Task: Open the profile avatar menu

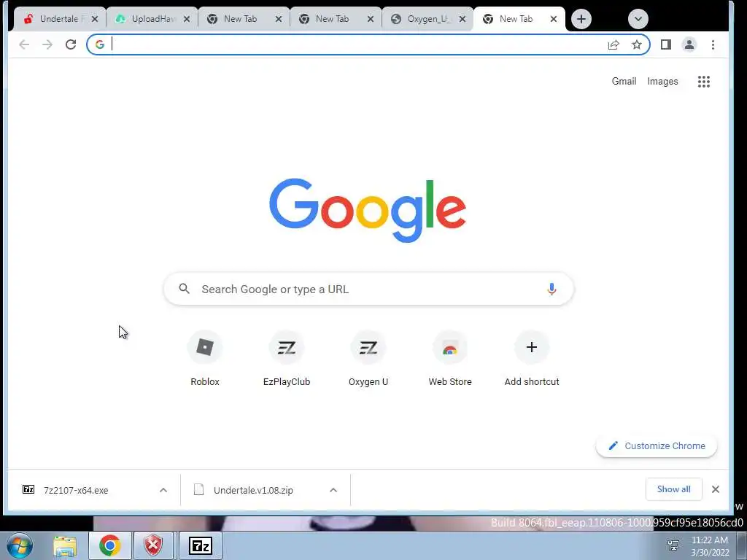Action: (x=689, y=44)
